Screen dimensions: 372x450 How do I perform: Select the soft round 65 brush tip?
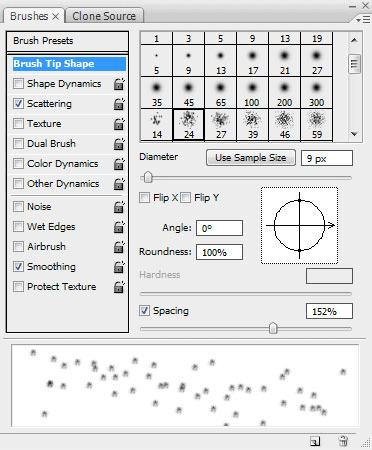(x=220, y=93)
